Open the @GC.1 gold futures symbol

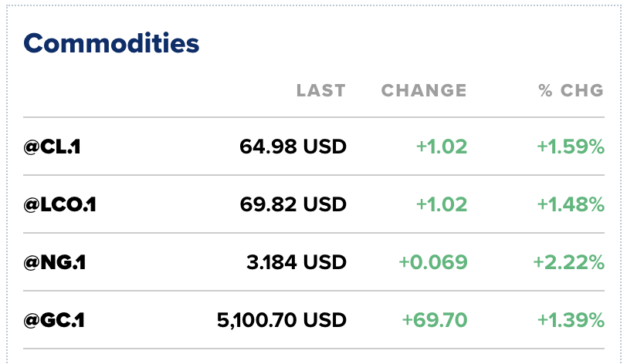53,320
